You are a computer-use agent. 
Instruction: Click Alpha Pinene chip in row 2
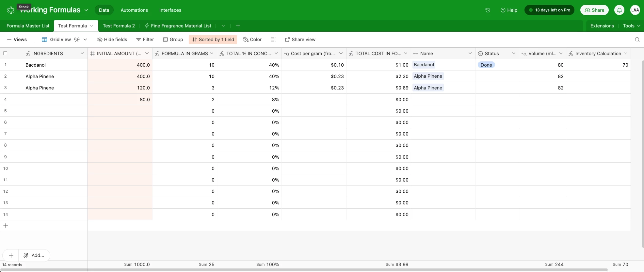point(428,76)
